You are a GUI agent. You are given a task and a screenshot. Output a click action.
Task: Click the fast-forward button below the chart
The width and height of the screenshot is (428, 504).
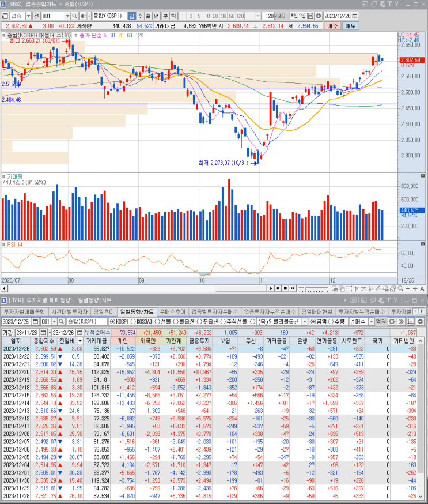click(x=293, y=288)
